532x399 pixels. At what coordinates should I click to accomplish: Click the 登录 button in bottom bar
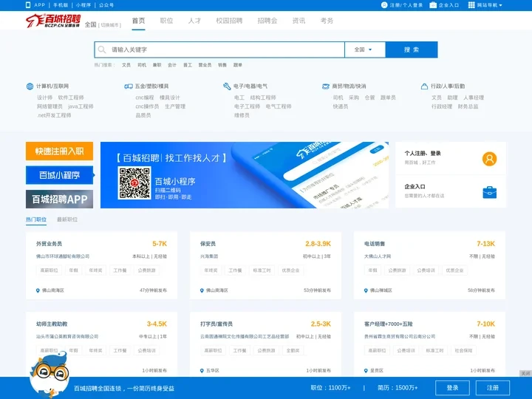(x=452, y=388)
